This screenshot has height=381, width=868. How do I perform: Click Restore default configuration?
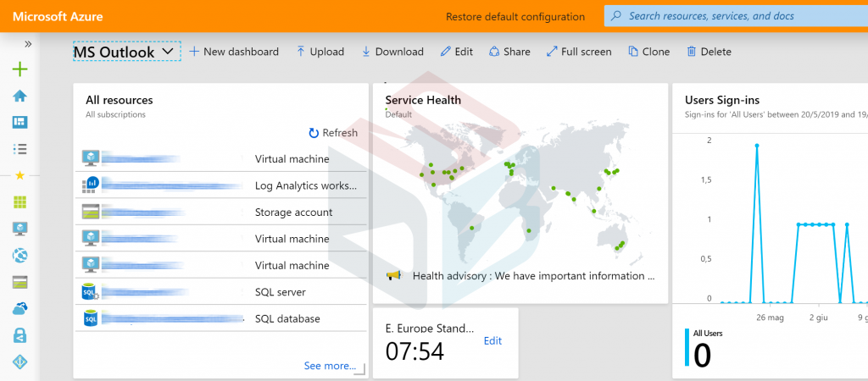pos(515,17)
